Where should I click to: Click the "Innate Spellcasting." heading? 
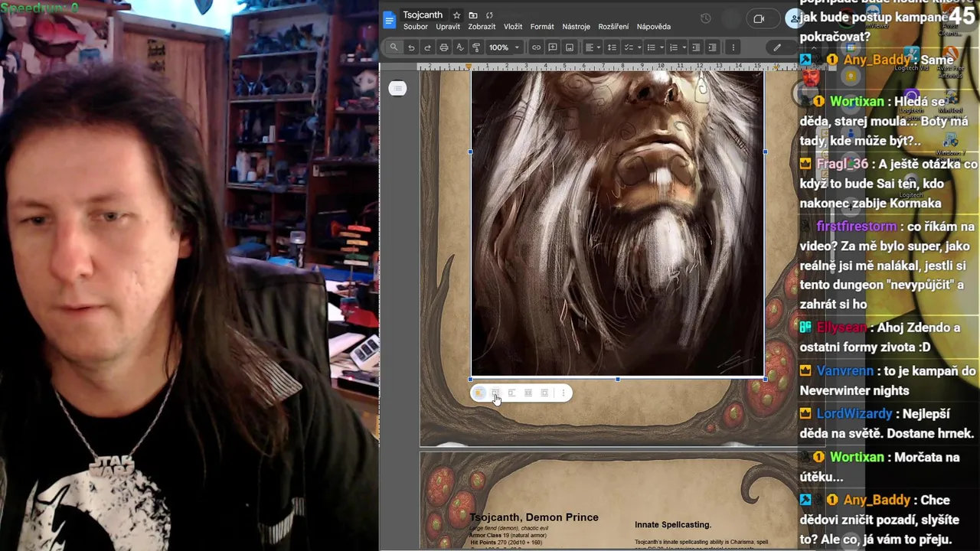pyautogui.click(x=673, y=525)
